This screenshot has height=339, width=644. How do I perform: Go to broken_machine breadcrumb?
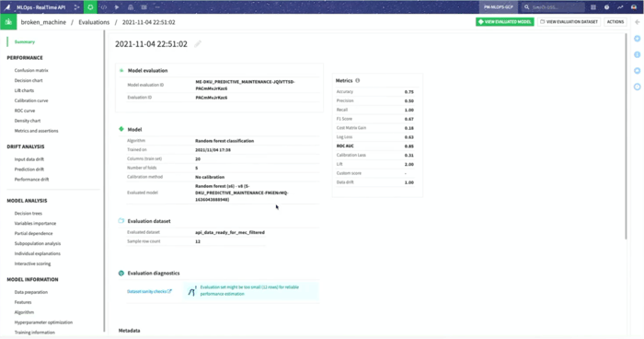click(x=43, y=22)
